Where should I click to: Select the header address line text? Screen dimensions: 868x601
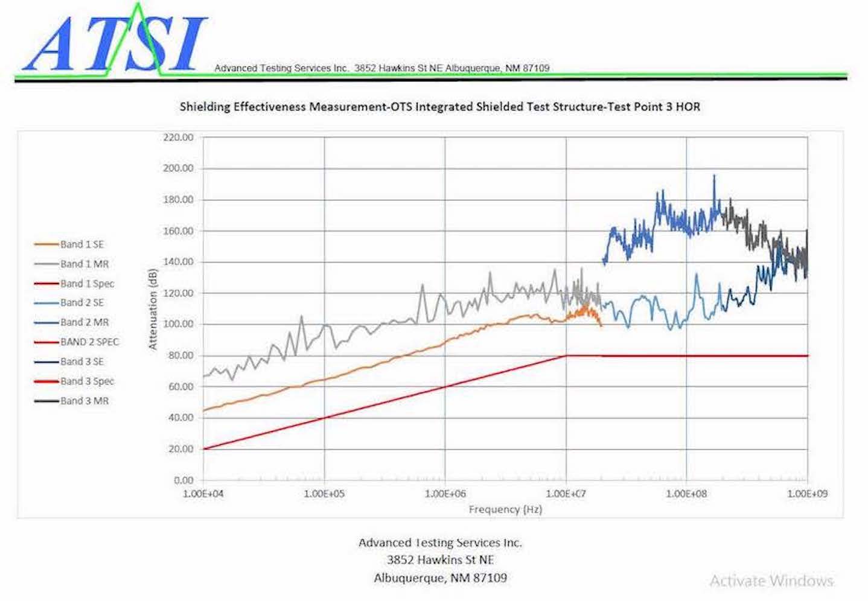click(x=382, y=68)
